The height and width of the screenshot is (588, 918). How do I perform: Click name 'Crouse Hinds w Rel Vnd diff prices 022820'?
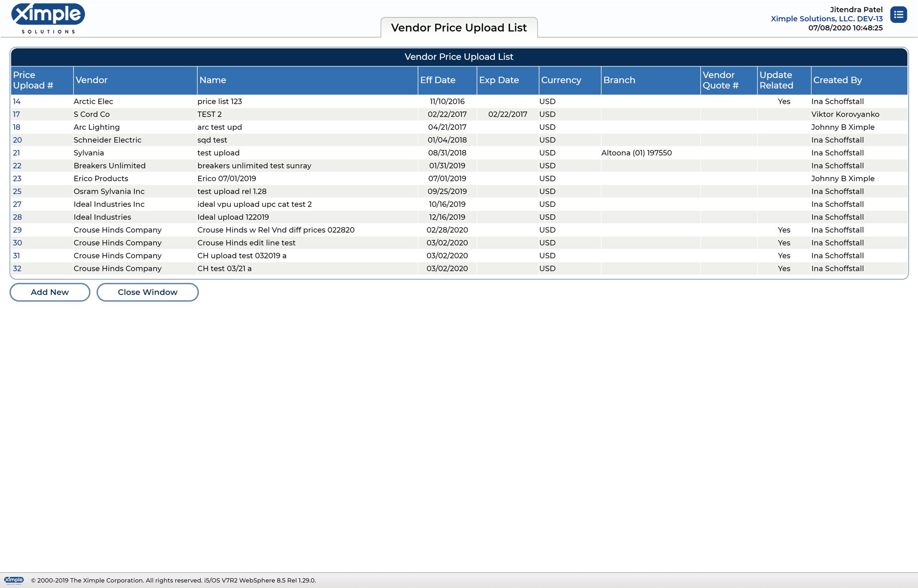(276, 230)
